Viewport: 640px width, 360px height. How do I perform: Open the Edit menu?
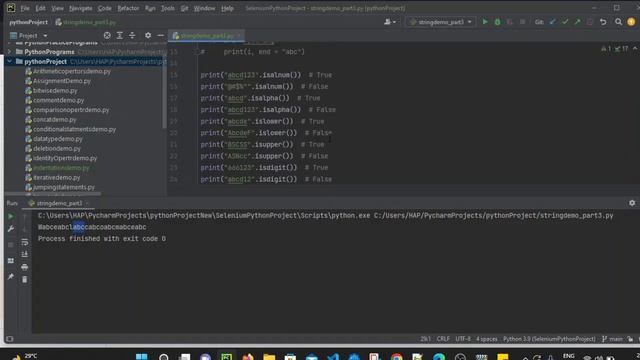(x=40, y=8)
